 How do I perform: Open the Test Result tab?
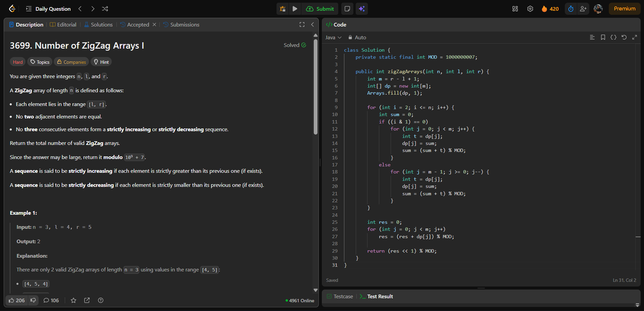point(376,297)
